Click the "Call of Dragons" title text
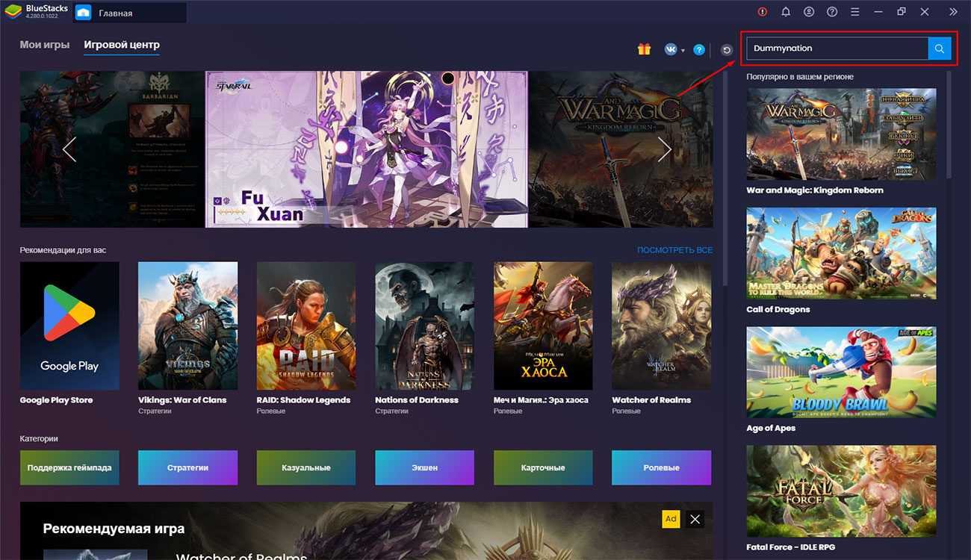The height and width of the screenshot is (560, 971). pos(778,309)
